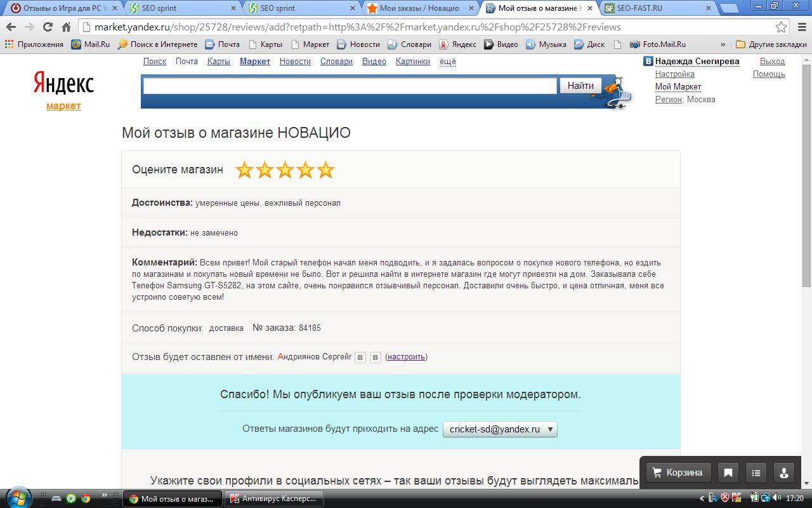Open the Mail.Ru bookmark
812x508 pixels.
point(91,44)
